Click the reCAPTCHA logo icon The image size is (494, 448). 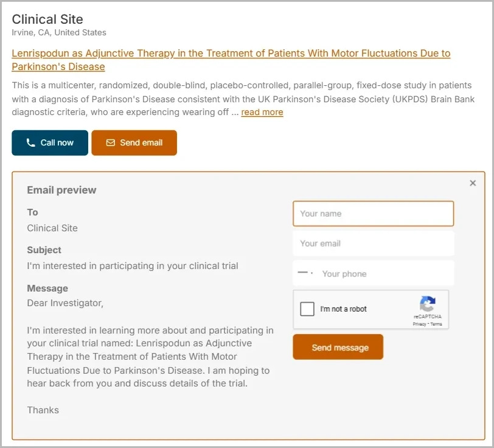click(x=428, y=304)
